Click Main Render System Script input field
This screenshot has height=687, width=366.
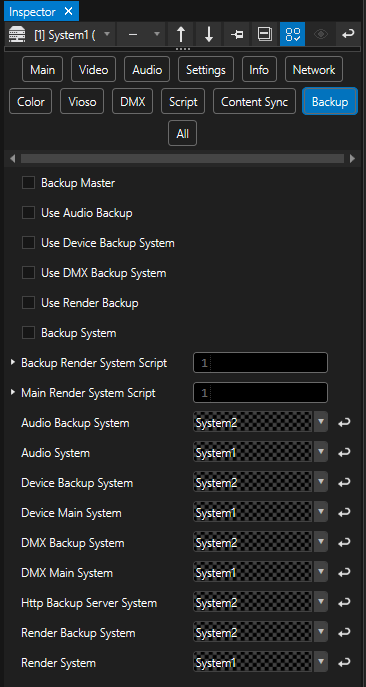(260, 393)
